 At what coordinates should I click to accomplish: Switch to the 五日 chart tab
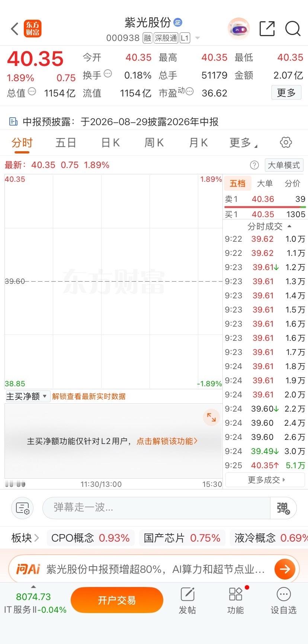pos(66,143)
